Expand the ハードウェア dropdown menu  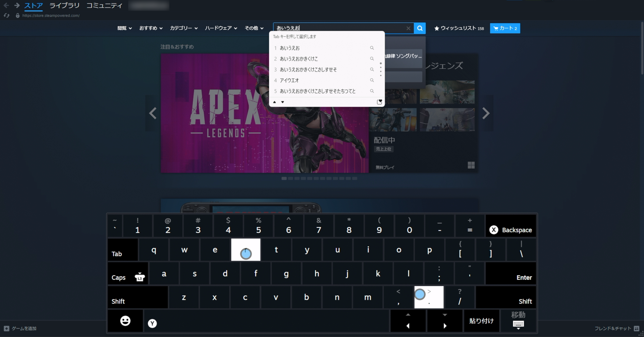pos(221,28)
